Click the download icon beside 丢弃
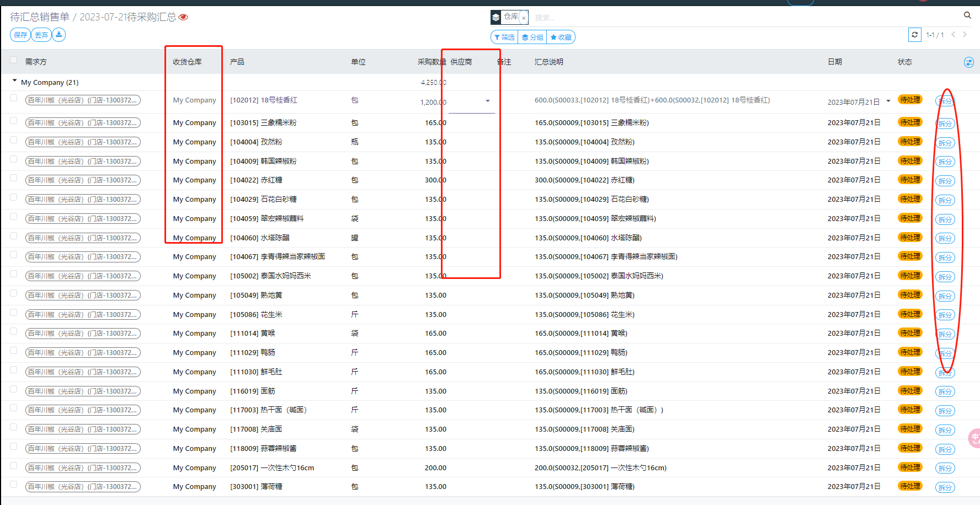980x505 pixels. click(x=58, y=35)
